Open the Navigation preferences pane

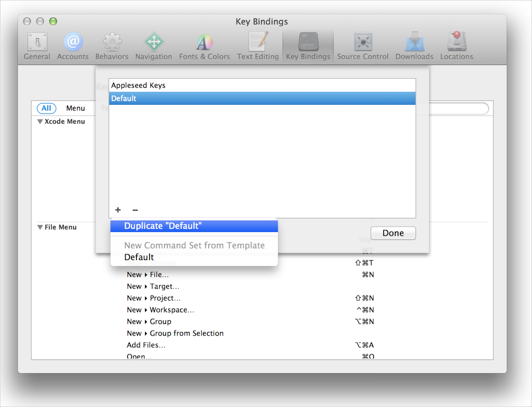(x=154, y=46)
